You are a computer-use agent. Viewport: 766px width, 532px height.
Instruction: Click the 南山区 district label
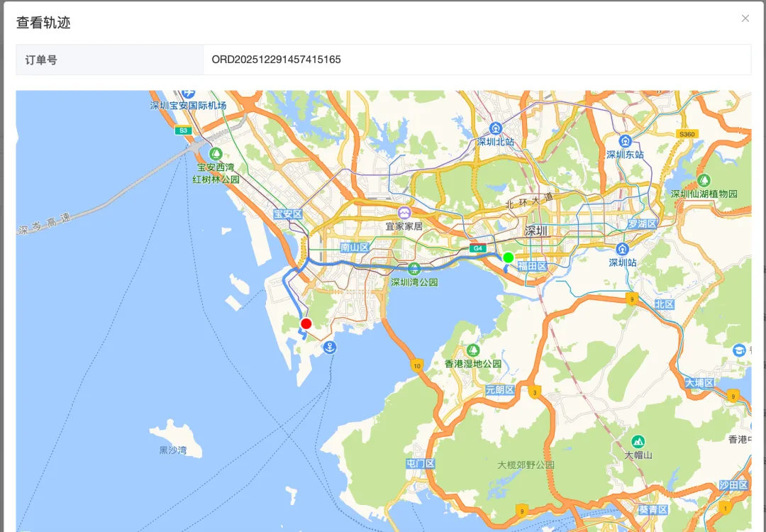(x=355, y=247)
